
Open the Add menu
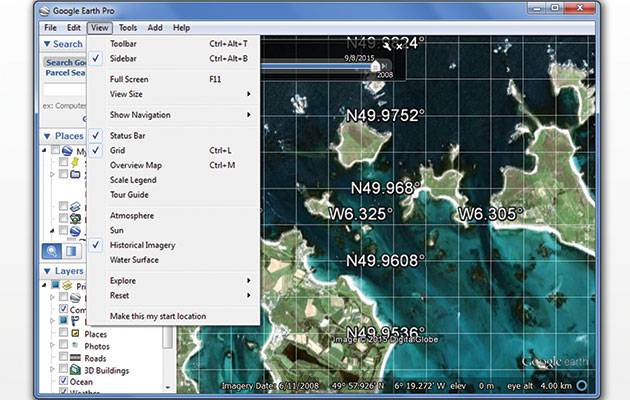pos(155,28)
